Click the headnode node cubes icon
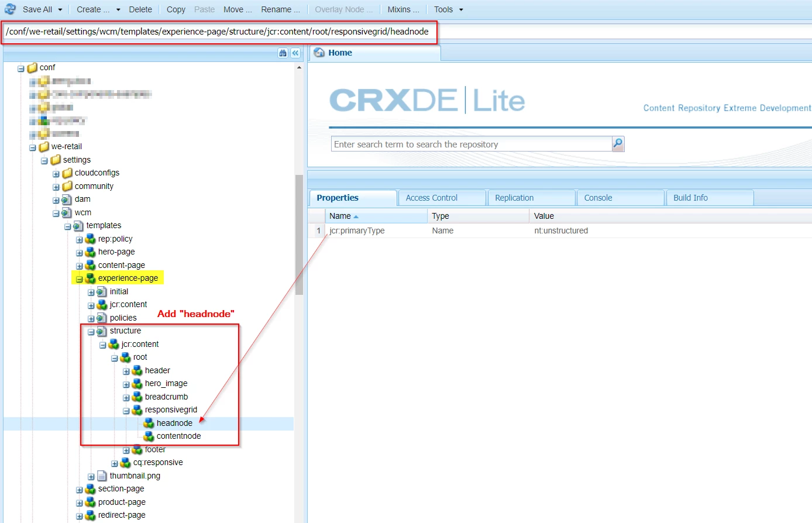812x523 pixels. 149,423
